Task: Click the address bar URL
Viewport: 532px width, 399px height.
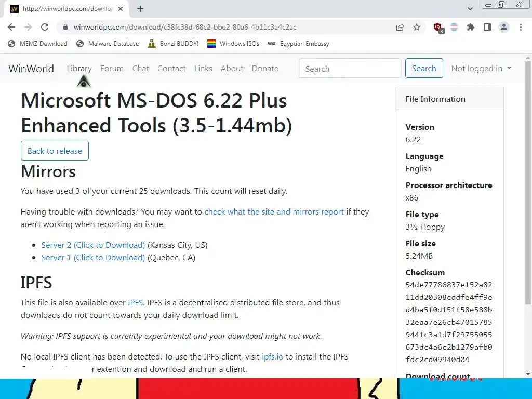Action: (x=185, y=27)
